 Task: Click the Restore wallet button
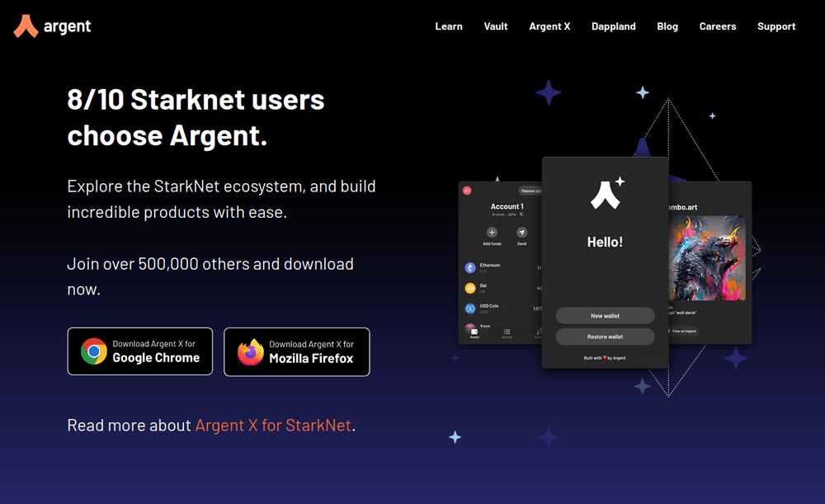[605, 337]
